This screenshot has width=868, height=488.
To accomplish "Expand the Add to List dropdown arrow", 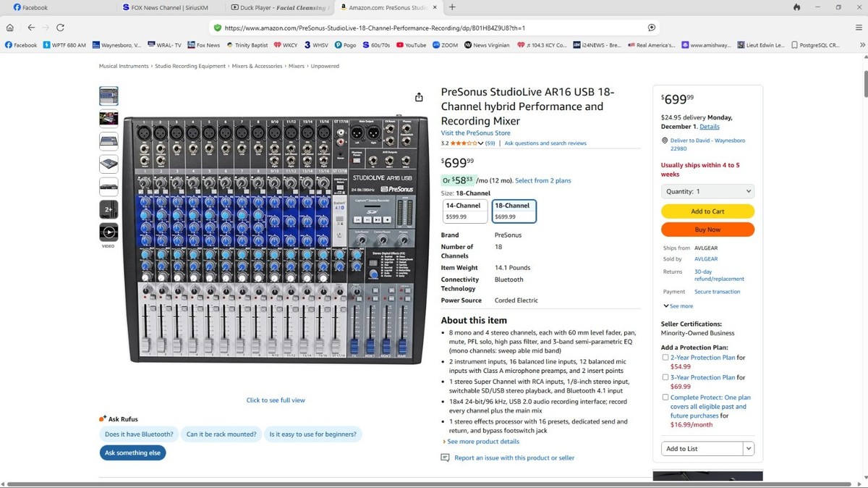I will pos(748,449).
